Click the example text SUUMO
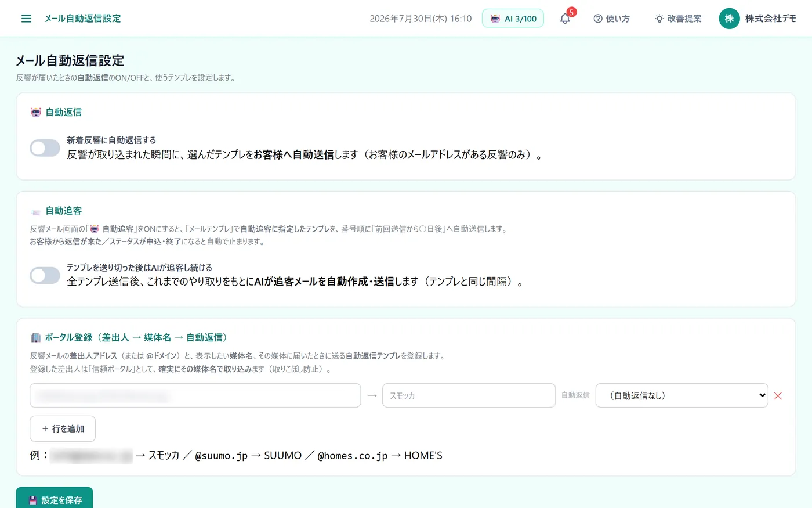The height and width of the screenshot is (508, 812). pyautogui.click(x=283, y=456)
